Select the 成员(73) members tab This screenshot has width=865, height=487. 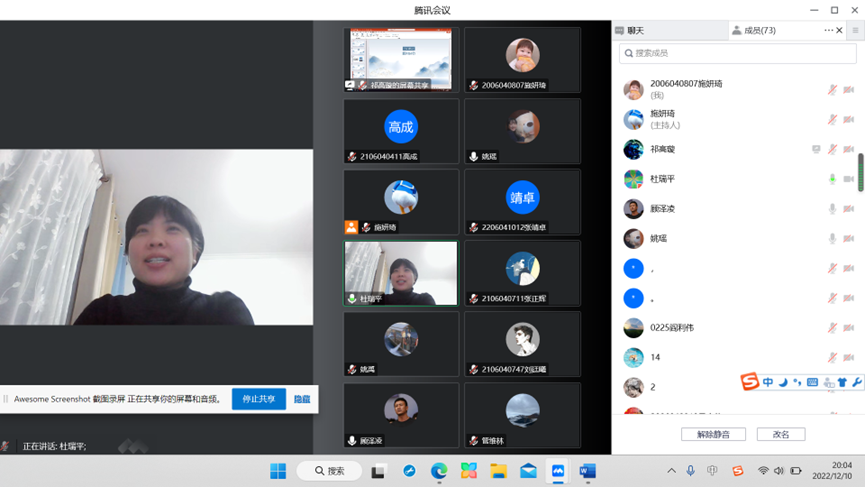755,31
